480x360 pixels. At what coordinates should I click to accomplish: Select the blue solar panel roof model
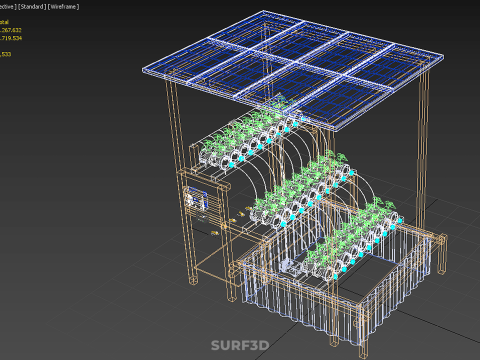(293, 70)
